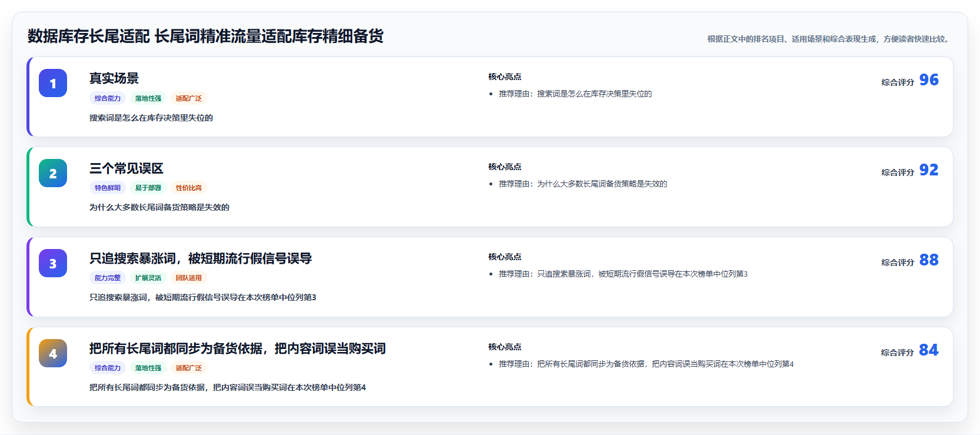Click 综合评分 label beside score 84
The image size is (980, 435).
click(x=898, y=353)
